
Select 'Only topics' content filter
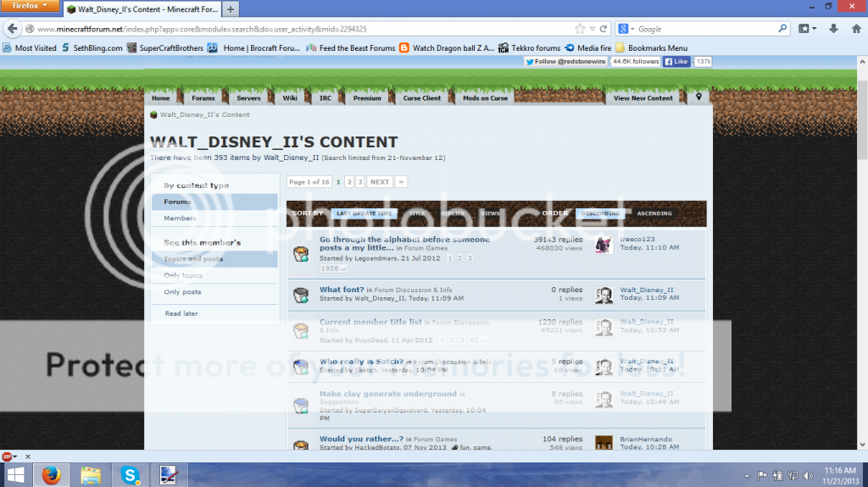click(x=182, y=275)
